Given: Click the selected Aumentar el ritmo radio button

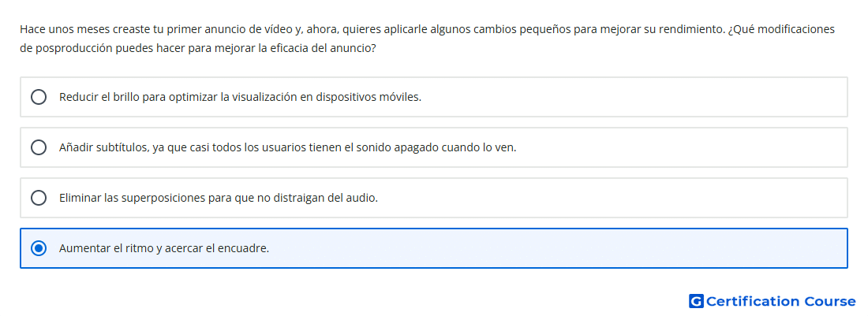Looking at the screenshot, I should 39,248.
